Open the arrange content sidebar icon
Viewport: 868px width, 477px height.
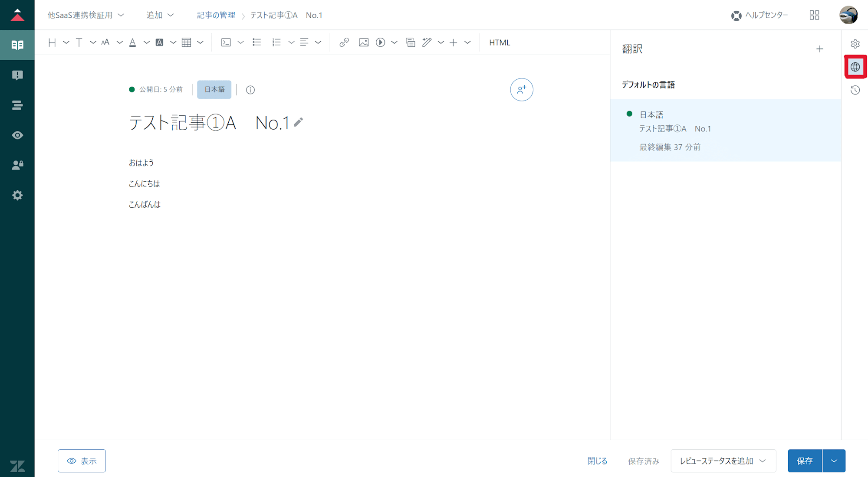point(17,105)
